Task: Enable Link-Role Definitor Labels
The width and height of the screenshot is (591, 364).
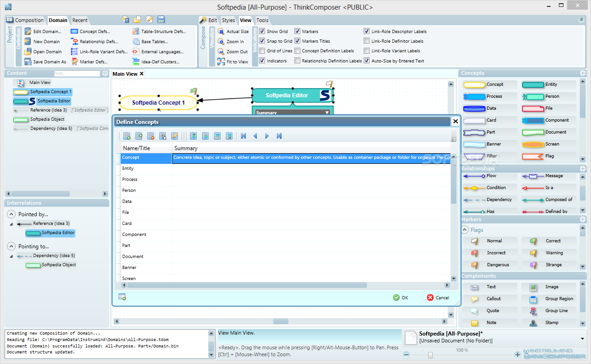Action: (x=367, y=41)
